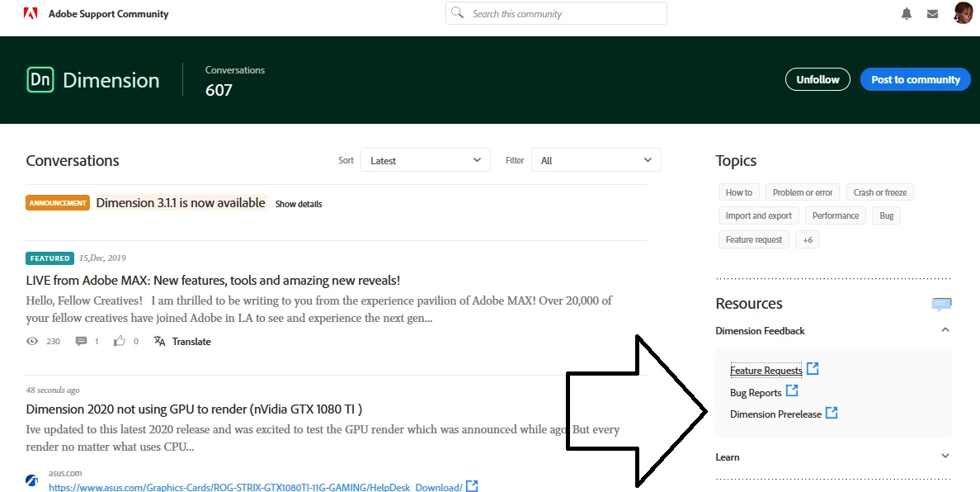The image size is (980, 492).
Task: Collapse the Dimension Feedback section
Action: [945, 329]
